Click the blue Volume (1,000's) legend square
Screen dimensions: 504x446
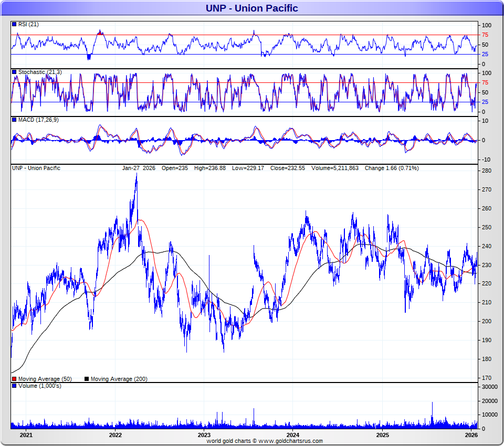[14, 386]
